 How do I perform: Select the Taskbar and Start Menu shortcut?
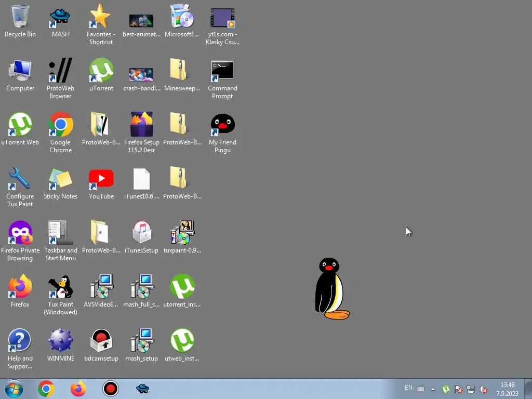pyautogui.click(x=60, y=240)
